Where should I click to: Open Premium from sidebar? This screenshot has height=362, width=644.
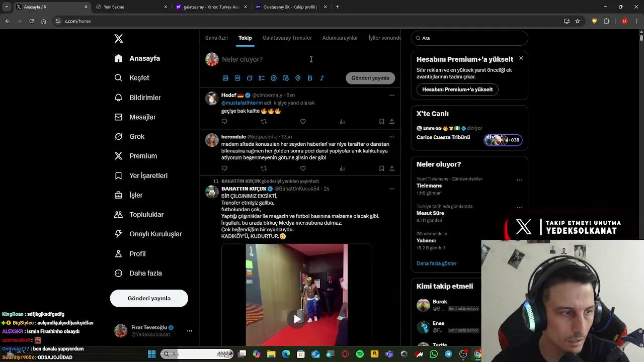coord(136,156)
